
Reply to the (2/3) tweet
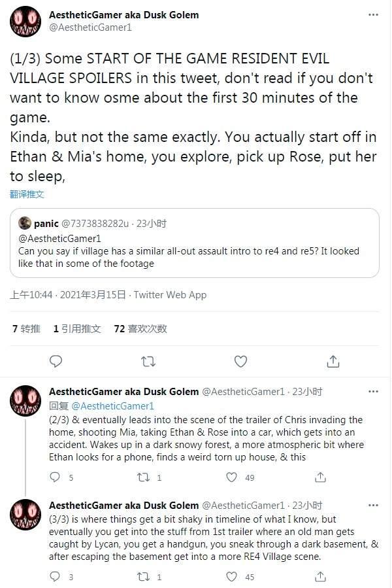[56, 477]
